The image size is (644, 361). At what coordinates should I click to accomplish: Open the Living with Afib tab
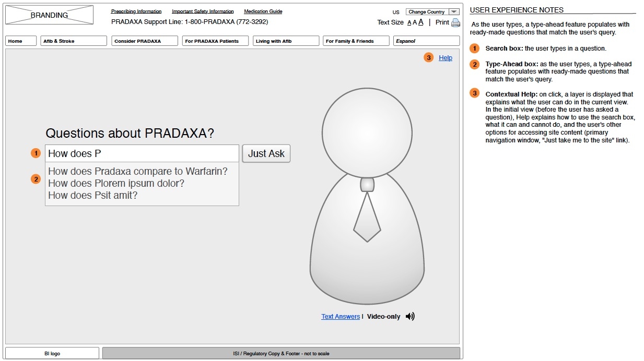pos(286,41)
